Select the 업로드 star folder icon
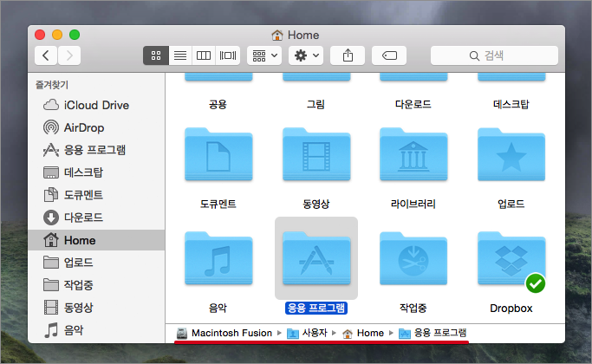The image size is (592, 364). [511, 154]
